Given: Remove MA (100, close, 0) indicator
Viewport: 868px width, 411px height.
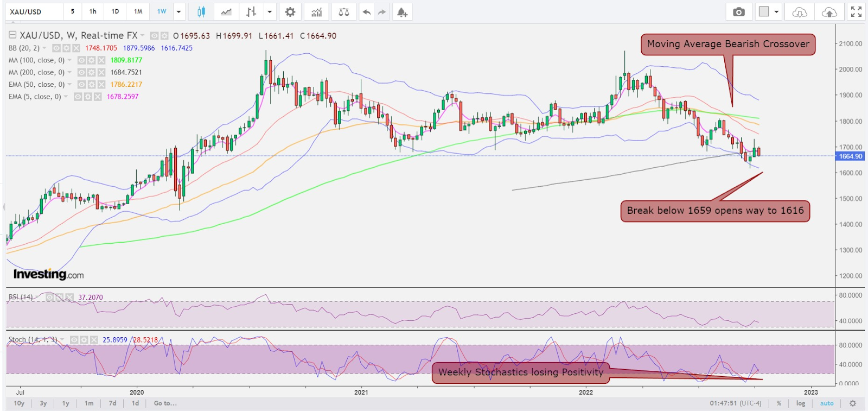Looking at the screenshot, I should 101,60.
